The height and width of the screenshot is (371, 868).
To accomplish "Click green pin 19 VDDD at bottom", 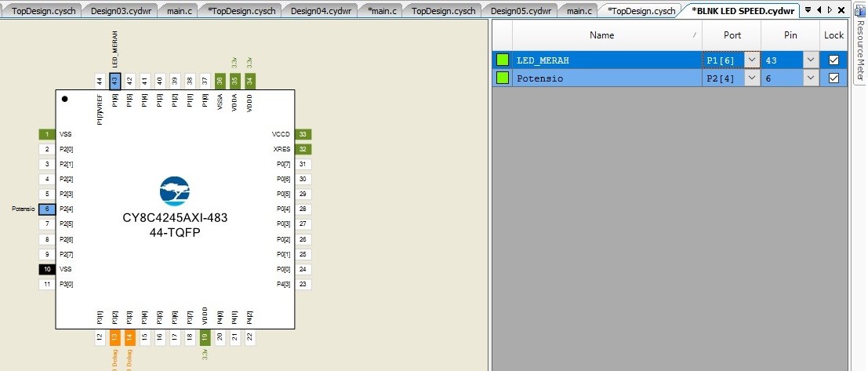I will [x=205, y=336].
